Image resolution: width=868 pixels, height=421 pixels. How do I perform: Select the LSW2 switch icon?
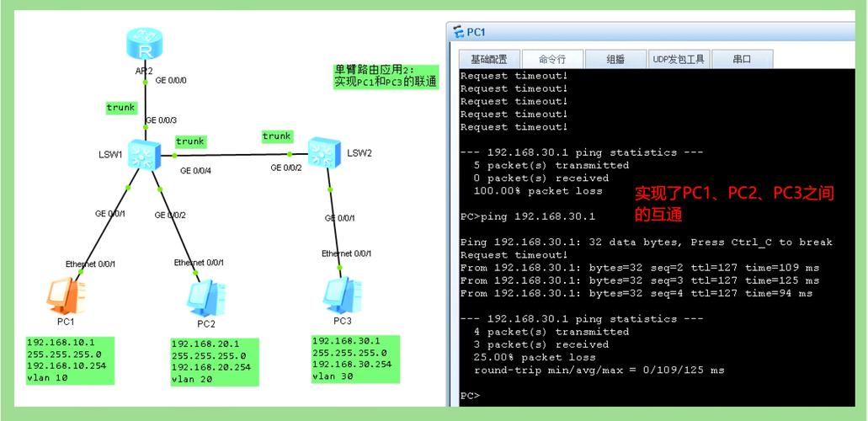tap(322, 153)
